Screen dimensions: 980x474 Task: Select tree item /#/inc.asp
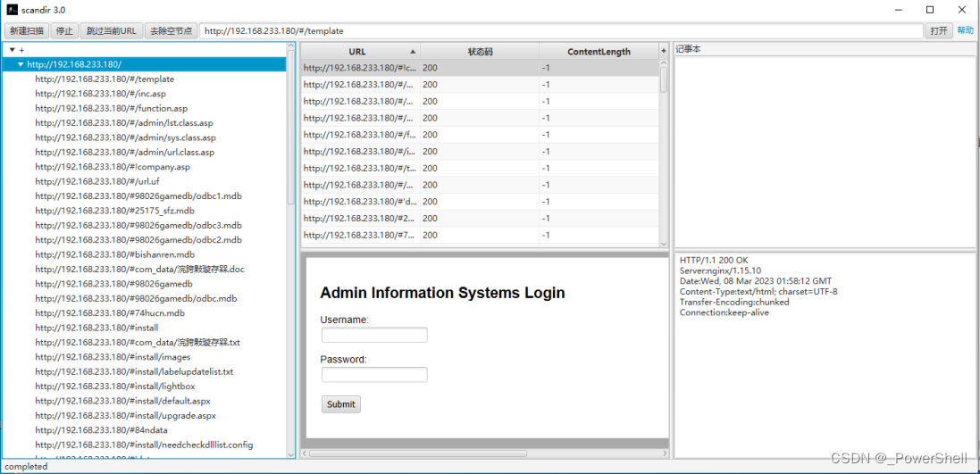(100, 94)
